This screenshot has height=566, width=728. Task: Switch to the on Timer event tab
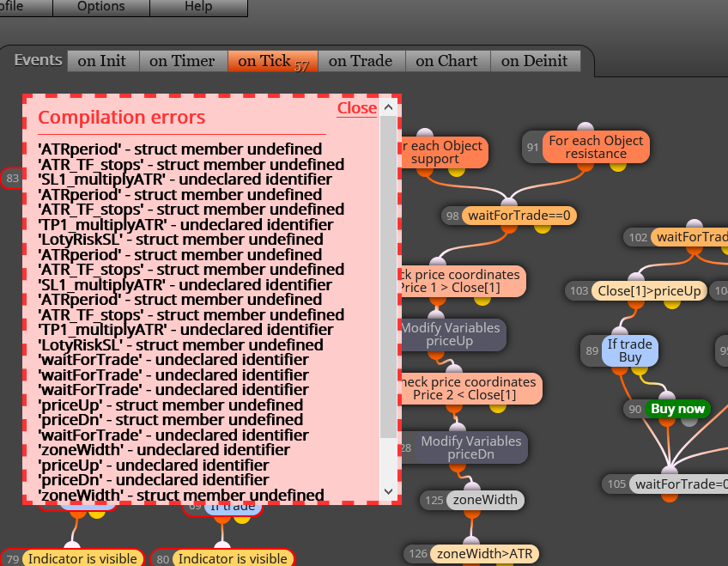[183, 61]
